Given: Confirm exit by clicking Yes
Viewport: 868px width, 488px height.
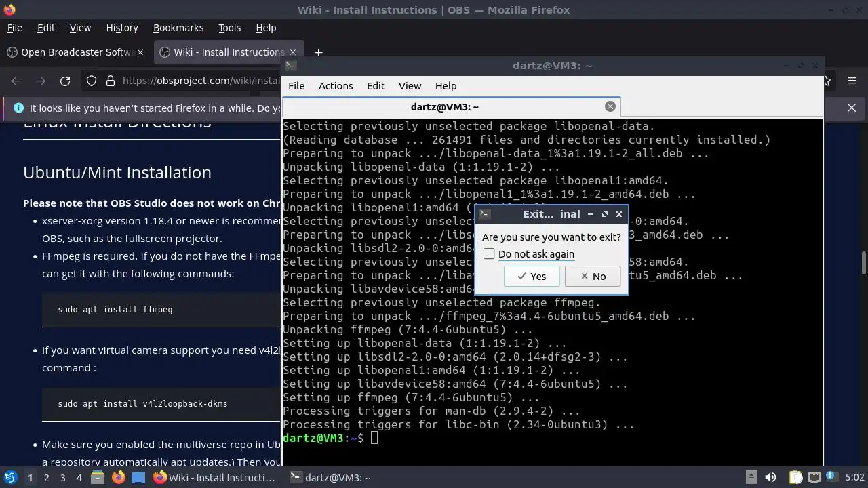Looking at the screenshot, I should tap(532, 276).
